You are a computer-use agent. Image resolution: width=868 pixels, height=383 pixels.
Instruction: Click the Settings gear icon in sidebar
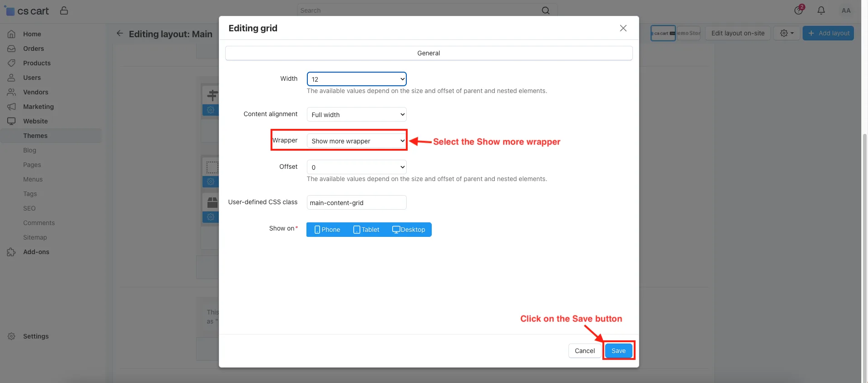click(12, 336)
